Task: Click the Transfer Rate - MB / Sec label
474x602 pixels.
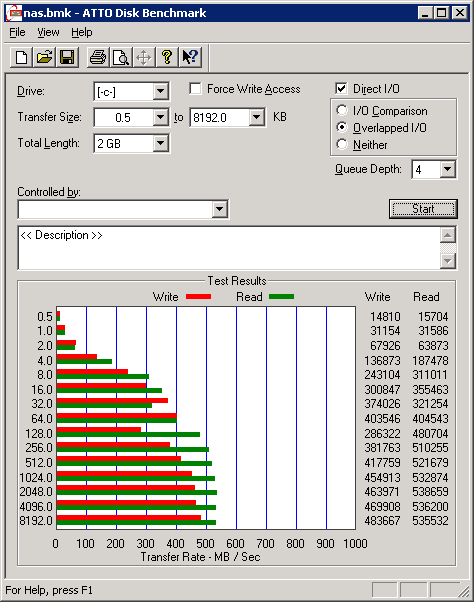Action: coord(200,557)
